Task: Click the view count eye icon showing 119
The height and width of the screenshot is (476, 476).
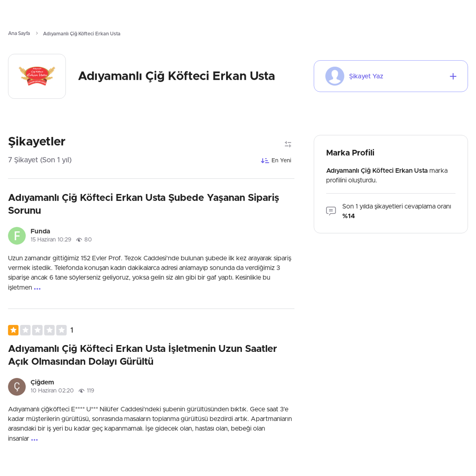Action: (81, 391)
